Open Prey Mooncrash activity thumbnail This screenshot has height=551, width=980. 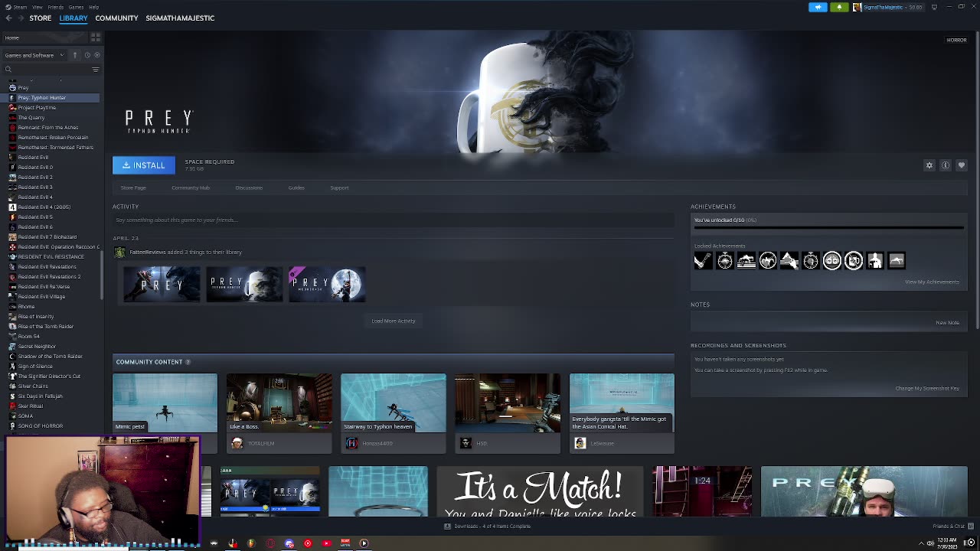click(327, 284)
